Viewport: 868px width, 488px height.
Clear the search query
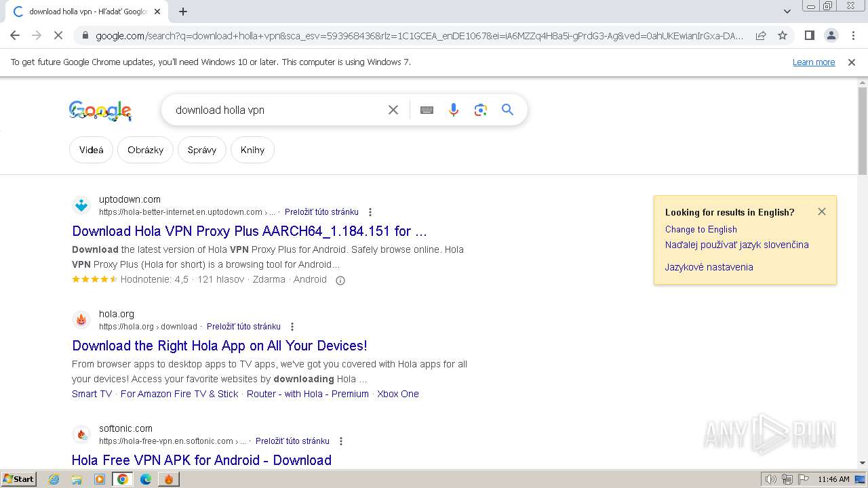tap(393, 110)
